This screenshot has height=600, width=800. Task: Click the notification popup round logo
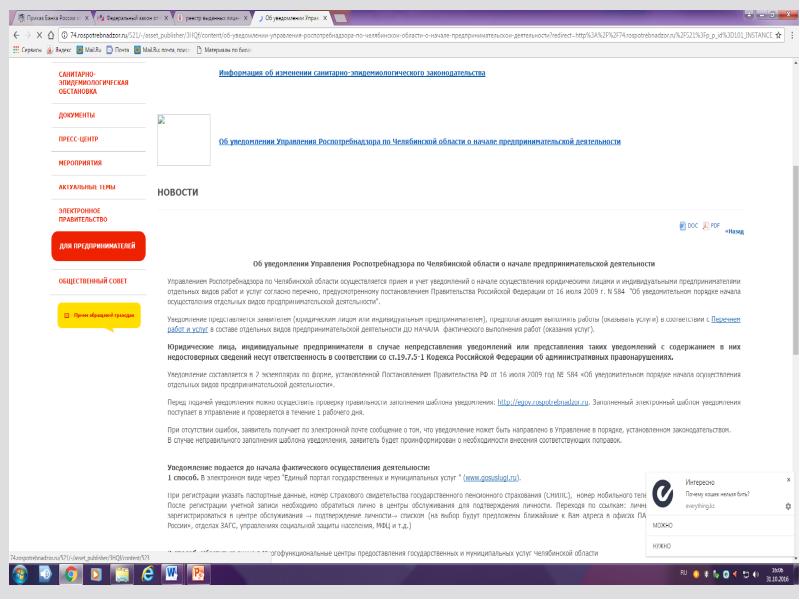[663, 493]
